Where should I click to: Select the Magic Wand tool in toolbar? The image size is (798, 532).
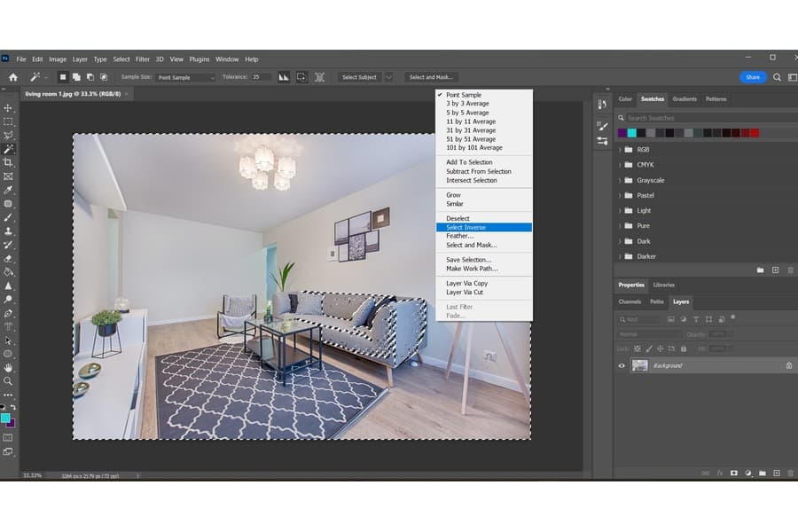click(x=8, y=149)
